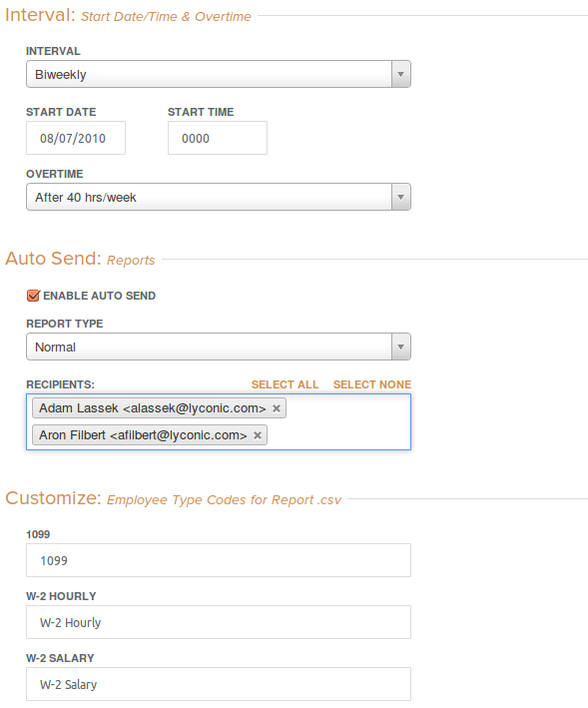
Task: Select the Adam Lassek recipient tag
Action: (153, 408)
